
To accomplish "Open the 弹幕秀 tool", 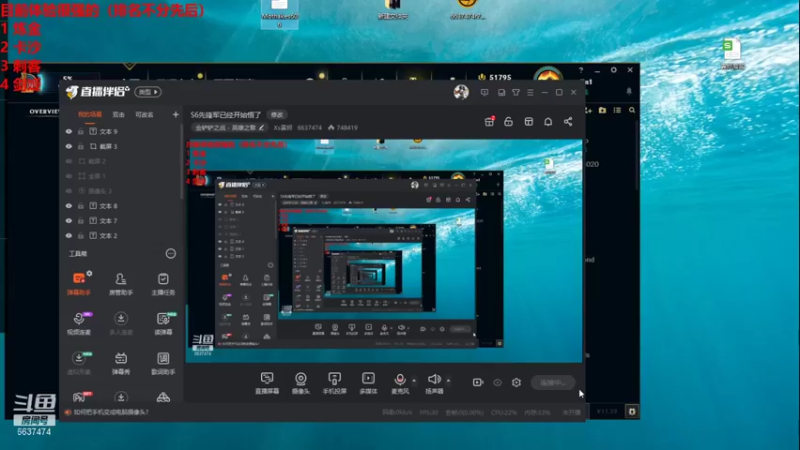I will 121,363.
